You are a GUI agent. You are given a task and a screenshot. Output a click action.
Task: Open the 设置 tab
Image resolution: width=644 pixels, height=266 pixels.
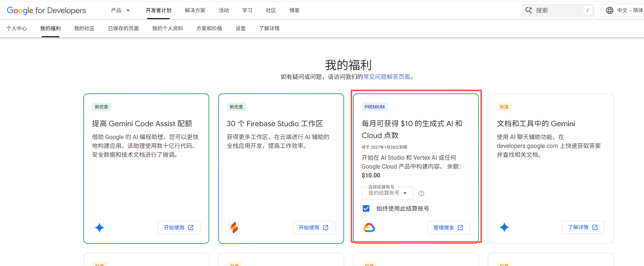pos(241,28)
